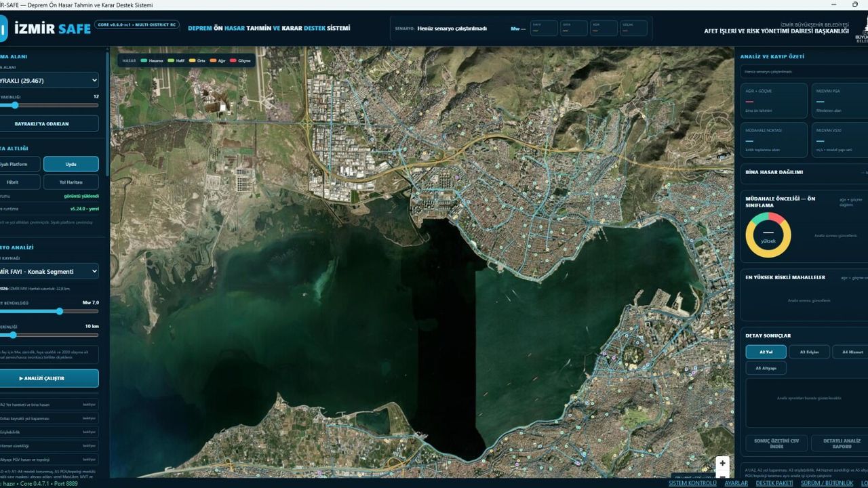
Task: Click the BAYRAKLI'YA ODAKLAN button
Action: pyautogui.click(x=49, y=124)
